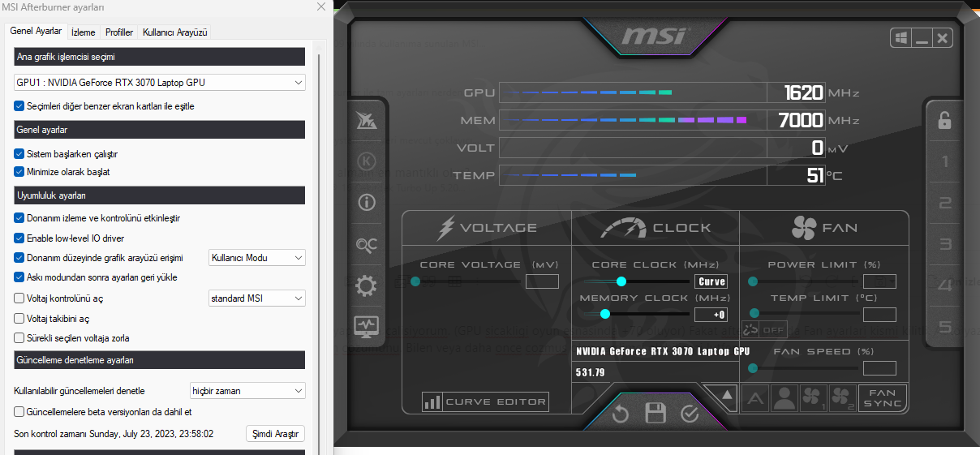Click the Core Clock slider handle
Screen dimensions: 980x455
(x=621, y=281)
